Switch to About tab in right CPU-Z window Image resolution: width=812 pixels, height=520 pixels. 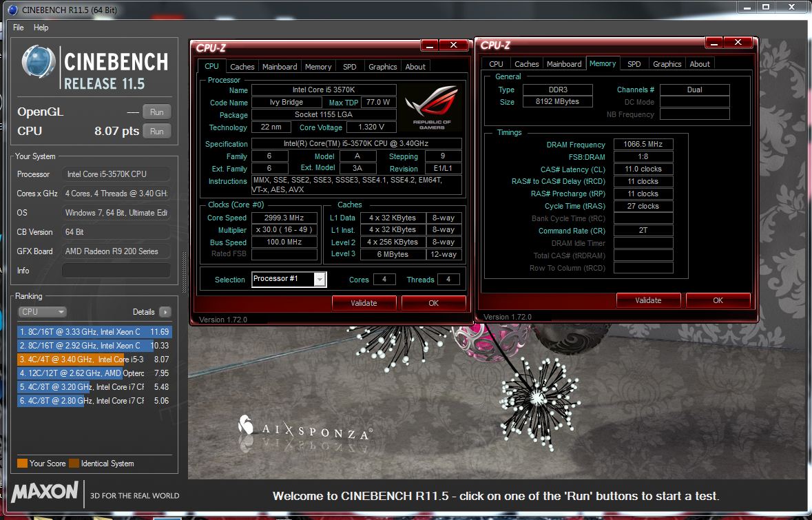tap(700, 64)
